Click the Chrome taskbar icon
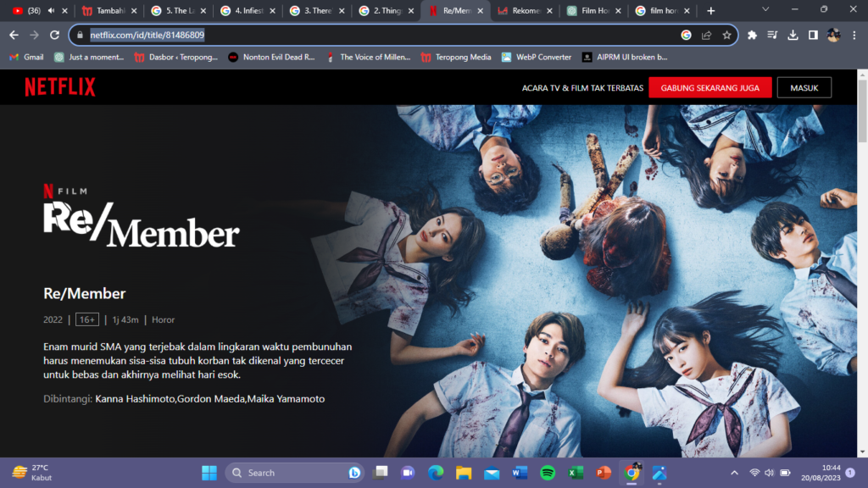The height and width of the screenshot is (488, 868). coord(631,473)
